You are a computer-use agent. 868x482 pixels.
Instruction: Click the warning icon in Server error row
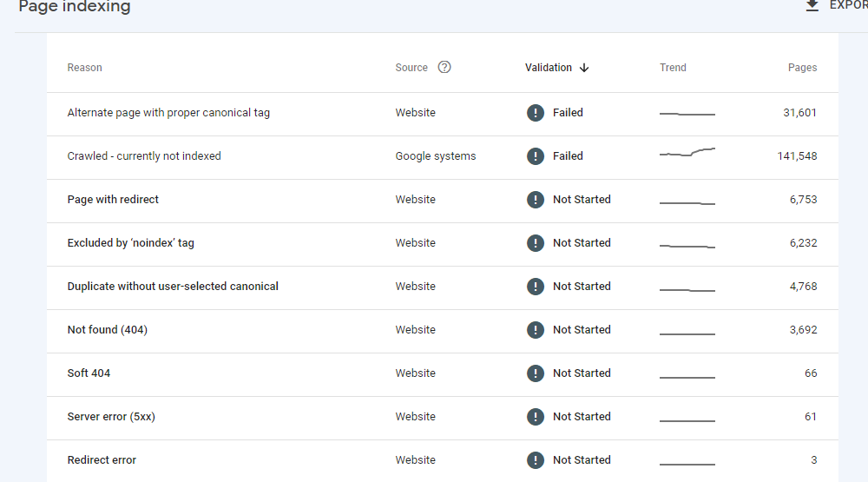click(535, 417)
